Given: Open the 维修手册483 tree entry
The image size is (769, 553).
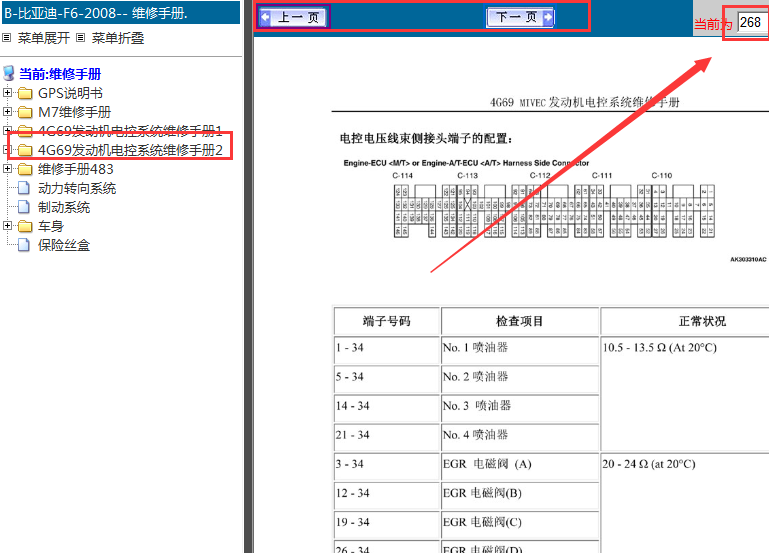Looking at the screenshot, I should coord(76,170).
